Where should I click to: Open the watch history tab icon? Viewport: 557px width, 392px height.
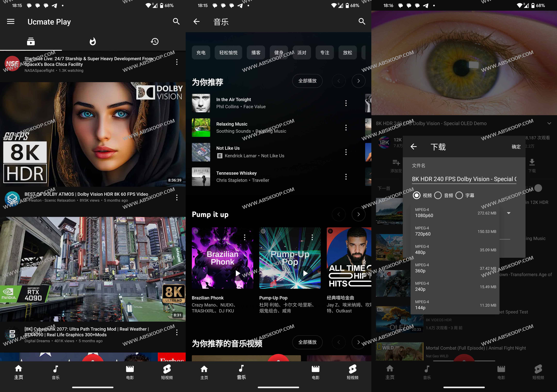coord(155,42)
